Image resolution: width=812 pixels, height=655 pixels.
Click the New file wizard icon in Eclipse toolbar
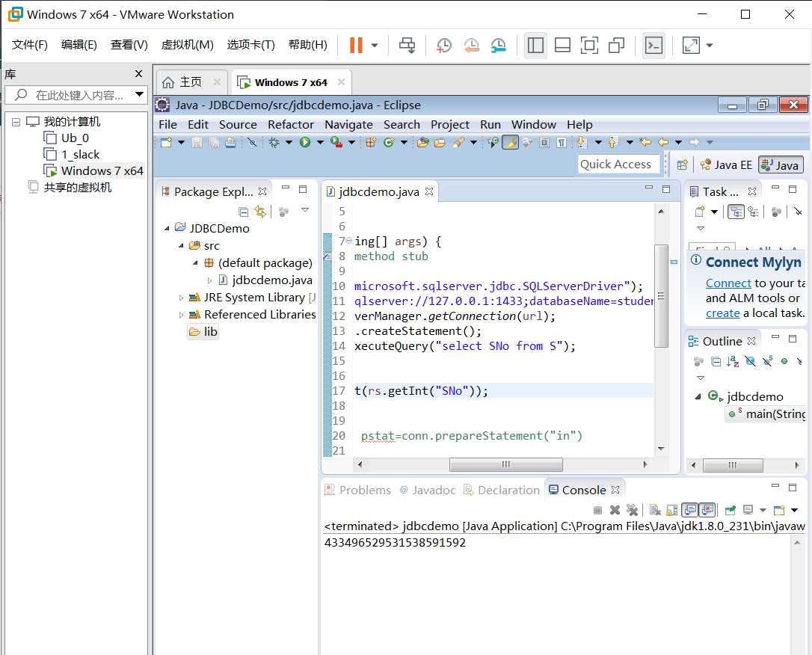click(166, 142)
